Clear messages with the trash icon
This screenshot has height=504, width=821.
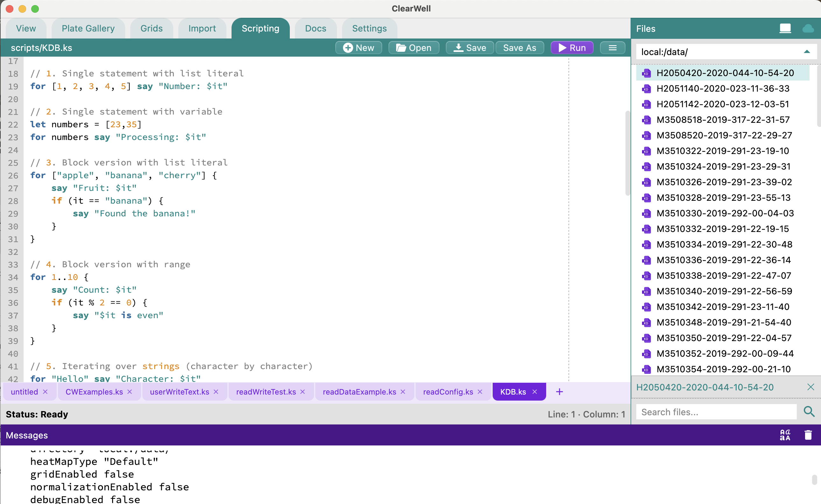pos(808,435)
